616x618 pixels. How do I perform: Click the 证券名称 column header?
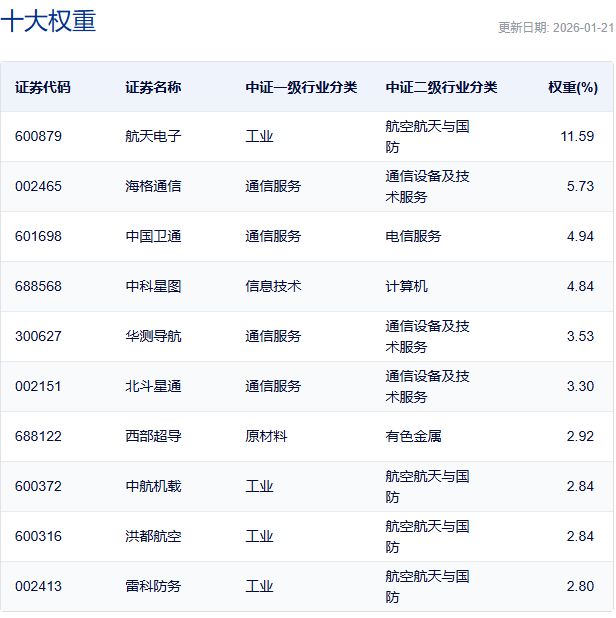coord(153,87)
